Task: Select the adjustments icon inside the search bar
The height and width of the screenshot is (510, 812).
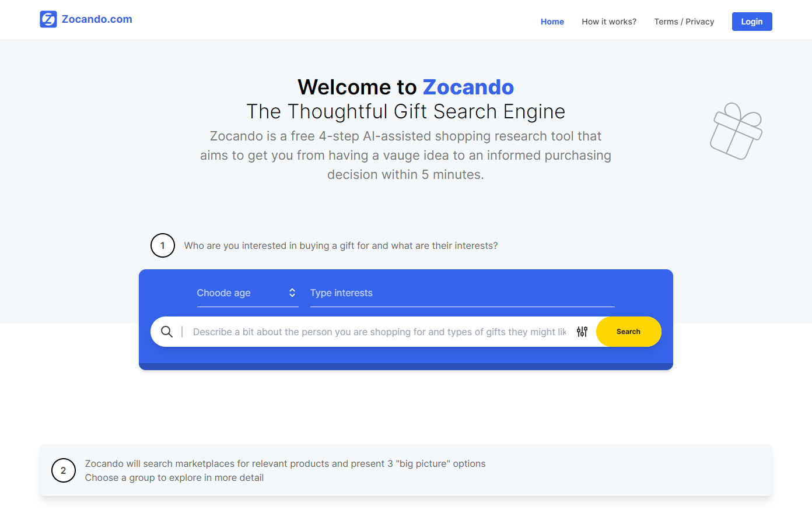Action: [x=582, y=331]
